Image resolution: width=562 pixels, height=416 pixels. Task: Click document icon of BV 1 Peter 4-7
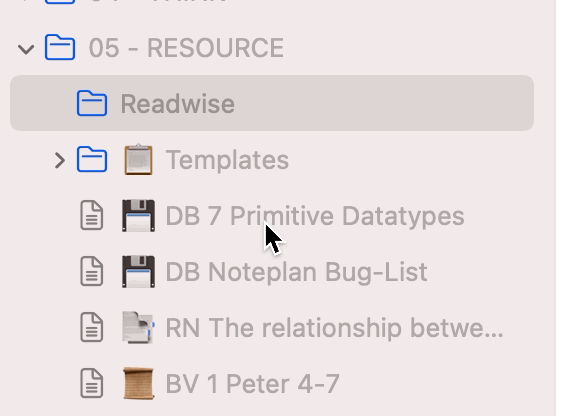tap(92, 383)
